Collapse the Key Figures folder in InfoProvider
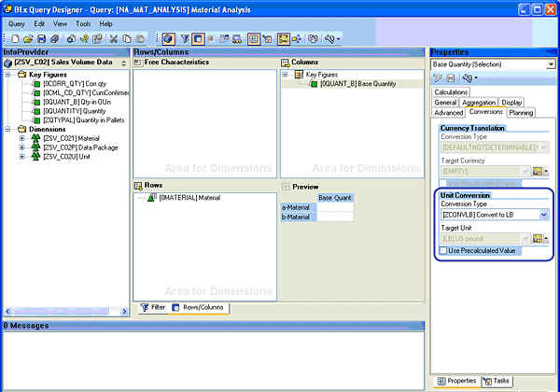 (8, 73)
